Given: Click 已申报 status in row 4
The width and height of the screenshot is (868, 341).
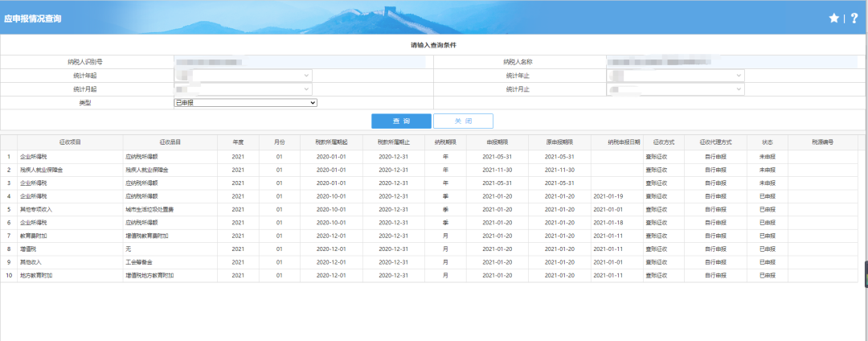Looking at the screenshot, I should pyautogui.click(x=768, y=196).
